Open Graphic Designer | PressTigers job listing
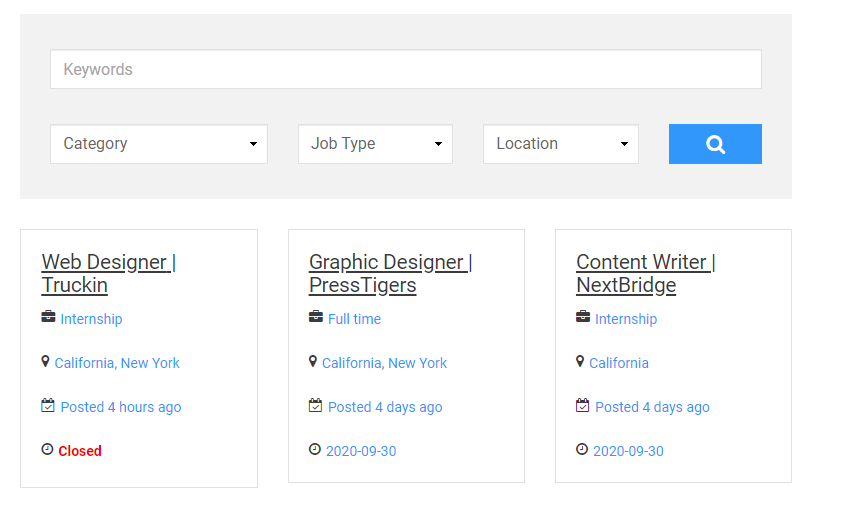 click(390, 273)
